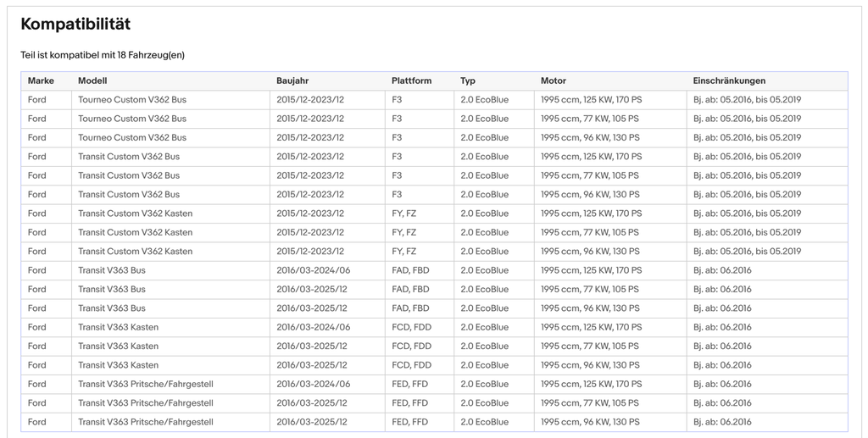The height and width of the screenshot is (438, 868).
Task: Click the text 'Teil ist kompatibel mit 18 Fahrzeug(en)'
Action: (x=103, y=55)
